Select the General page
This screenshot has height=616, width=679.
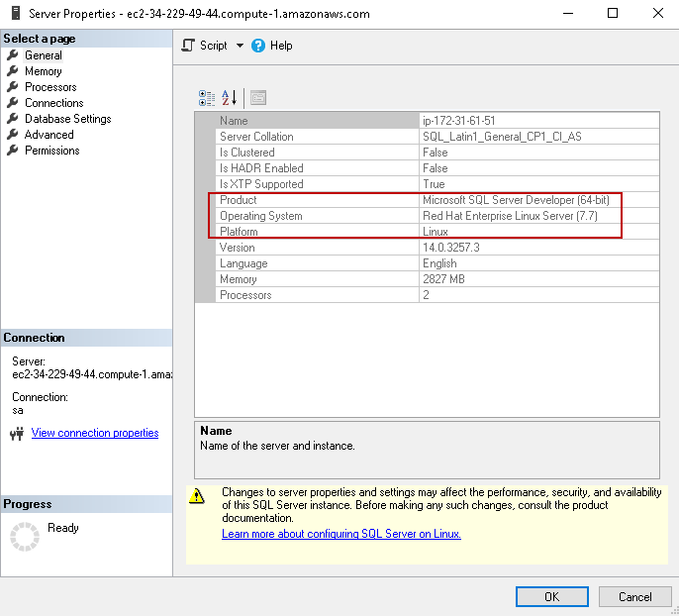point(44,55)
